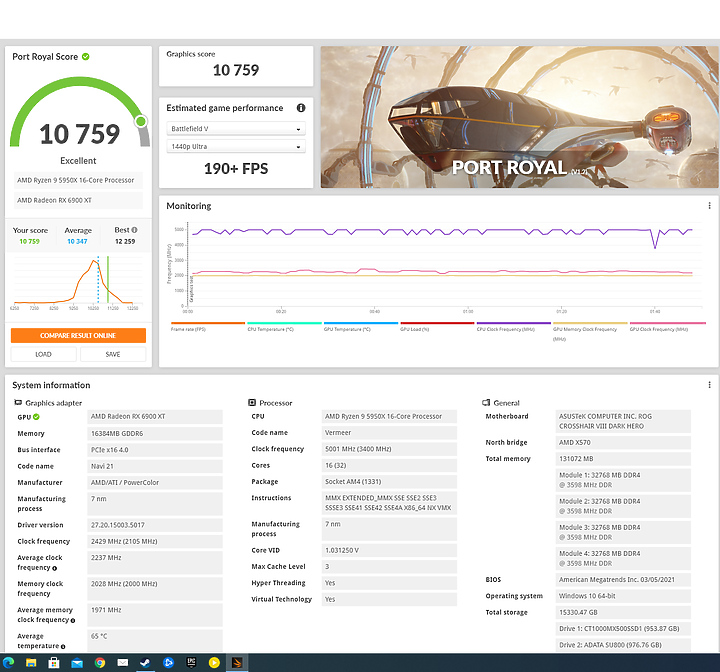Click the green validation check beside Port Royal Score

pyautogui.click(x=86, y=56)
